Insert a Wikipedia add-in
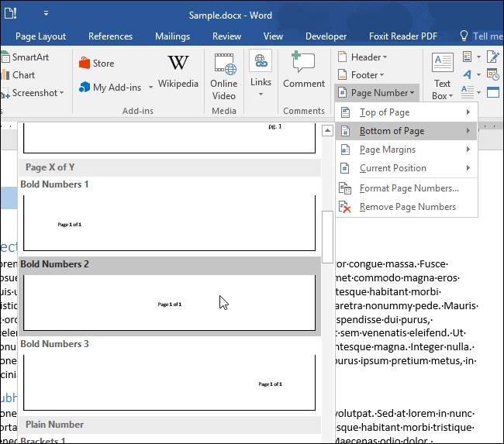The width and height of the screenshot is (504, 444). [x=178, y=71]
